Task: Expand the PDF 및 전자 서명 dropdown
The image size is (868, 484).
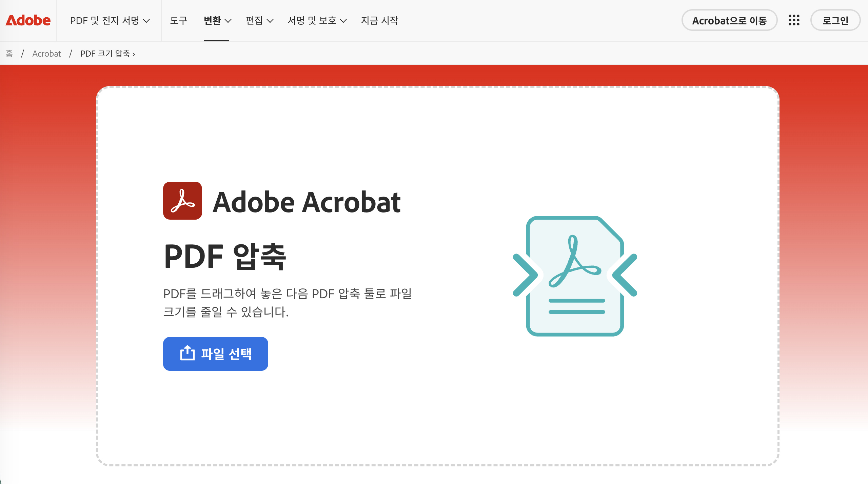Action: (110, 21)
